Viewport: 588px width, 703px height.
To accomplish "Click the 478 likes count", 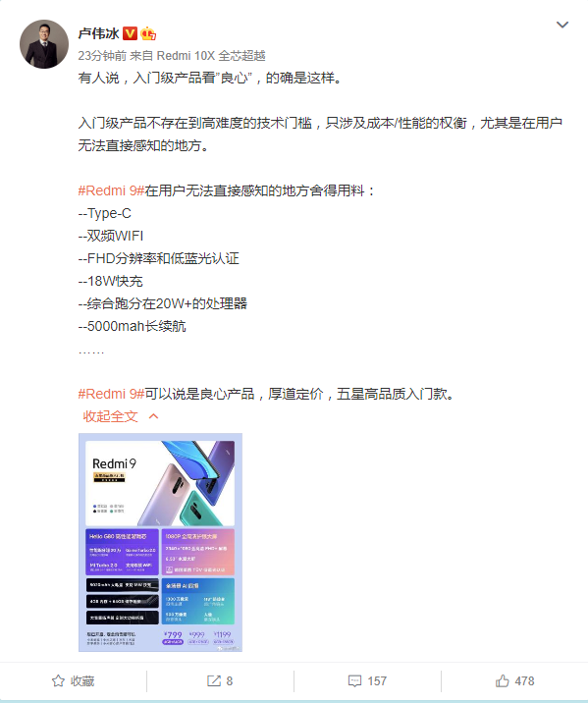I will pyautogui.click(x=524, y=681).
